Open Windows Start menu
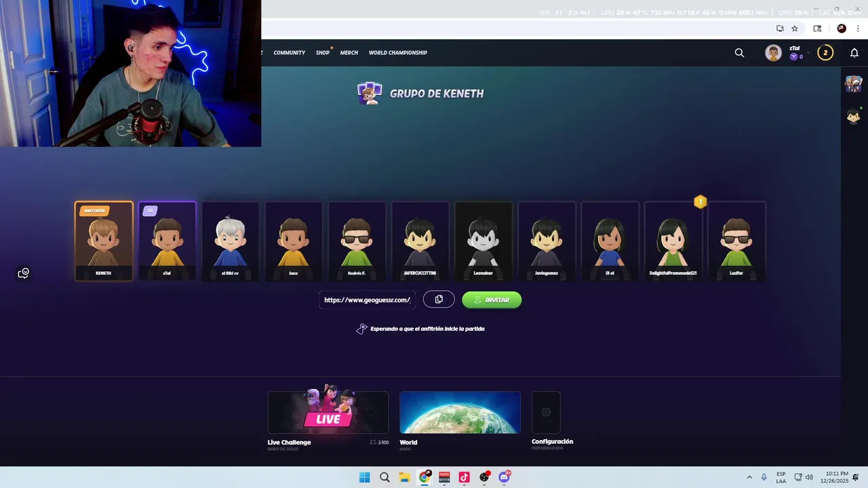 (364, 477)
